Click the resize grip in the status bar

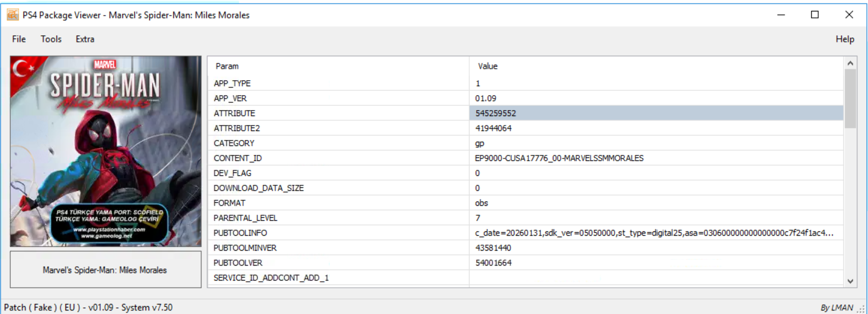[x=862, y=309]
